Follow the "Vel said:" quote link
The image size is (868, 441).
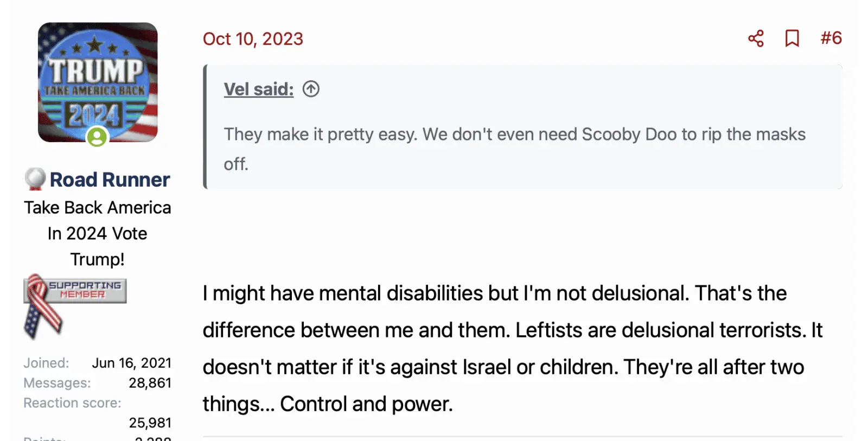click(x=258, y=89)
